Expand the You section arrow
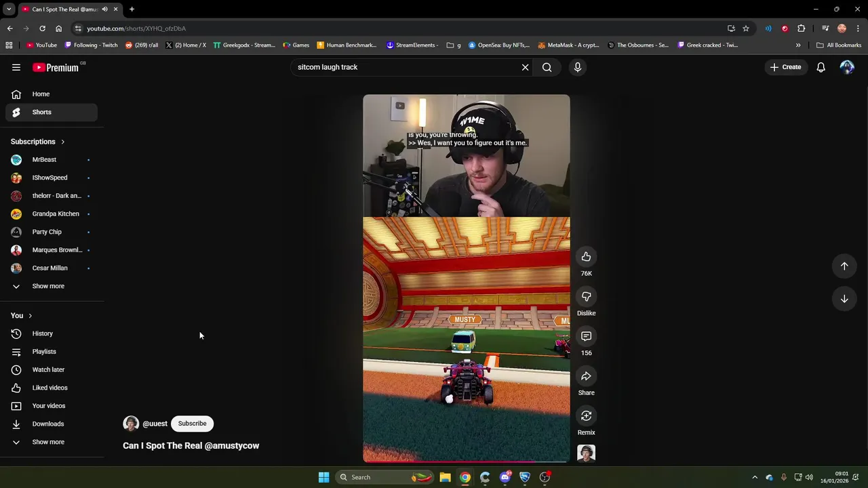 click(x=30, y=316)
